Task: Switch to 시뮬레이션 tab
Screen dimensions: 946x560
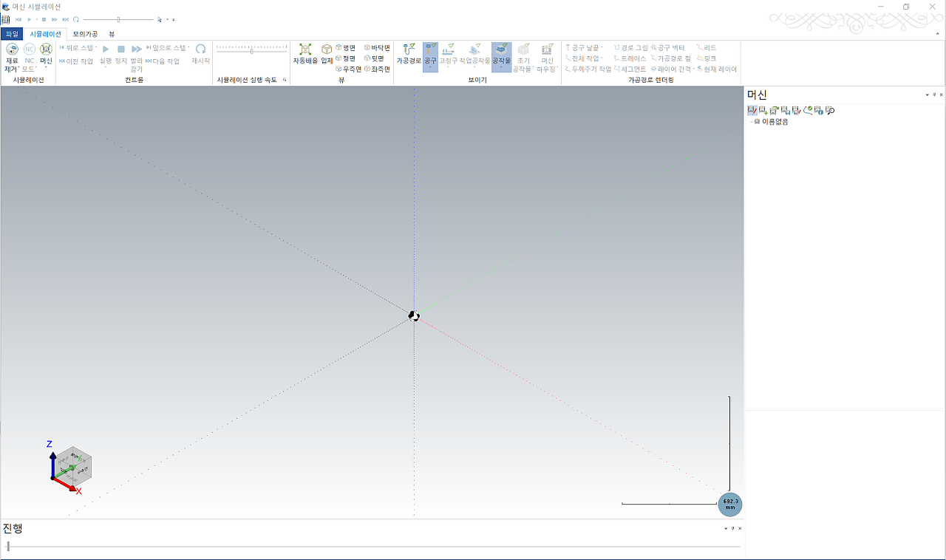Action: [46, 34]
